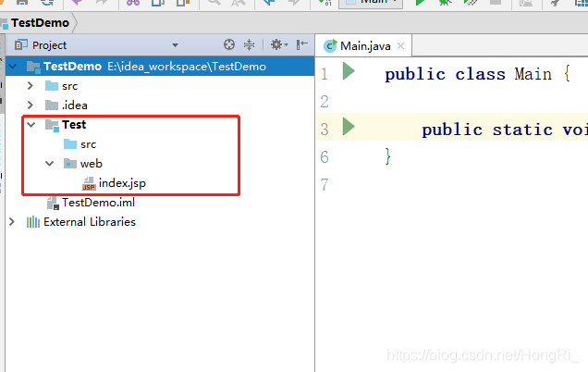Click the TestDemo breadcrumb in navigation bar
Screen dimensions: 588x372
(x=40, y=23)
